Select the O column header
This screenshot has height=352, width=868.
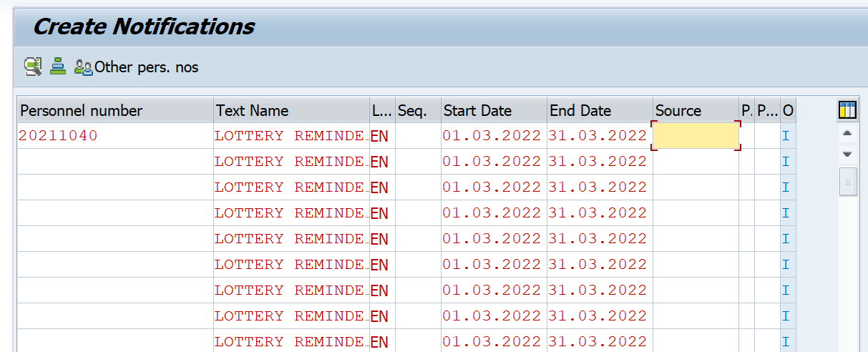point(788,110)
